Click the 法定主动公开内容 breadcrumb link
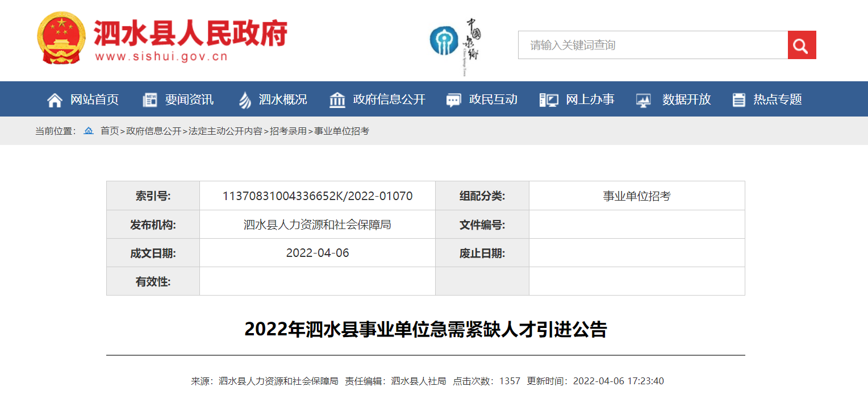Image resolution: width=868 pixels, height=403 pixels. [226, 131]
